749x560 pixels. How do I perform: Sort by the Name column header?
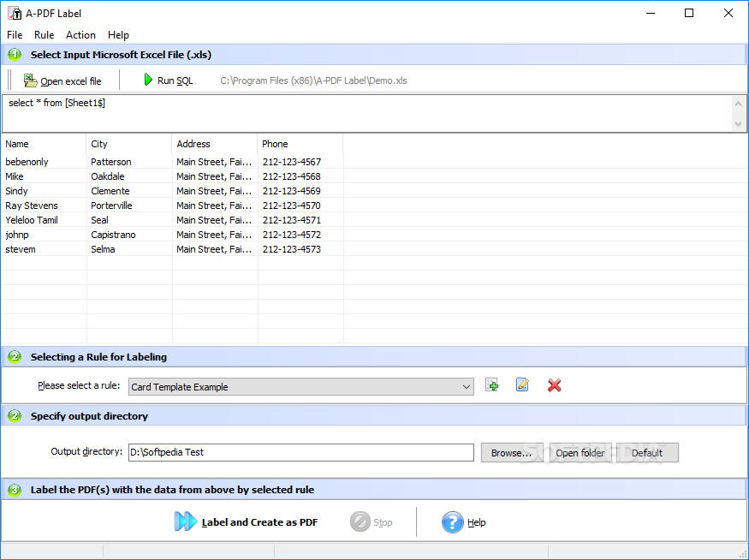point(44,144)
